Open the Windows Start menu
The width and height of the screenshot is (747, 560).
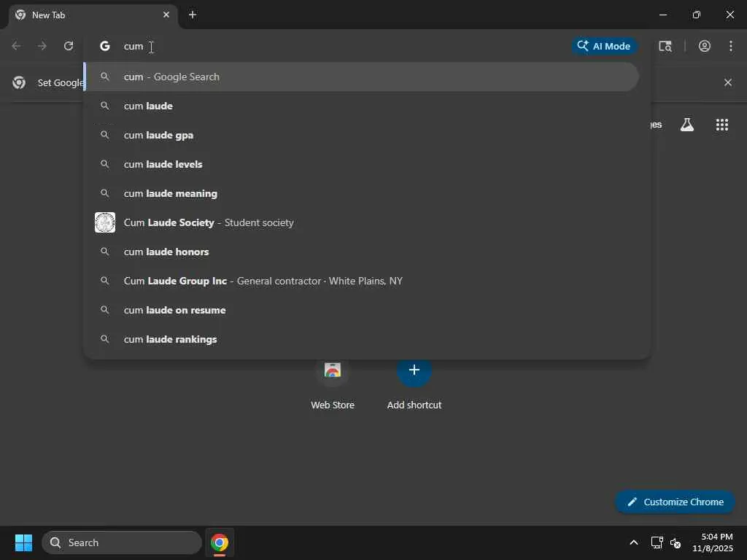(x=23, y=542)
